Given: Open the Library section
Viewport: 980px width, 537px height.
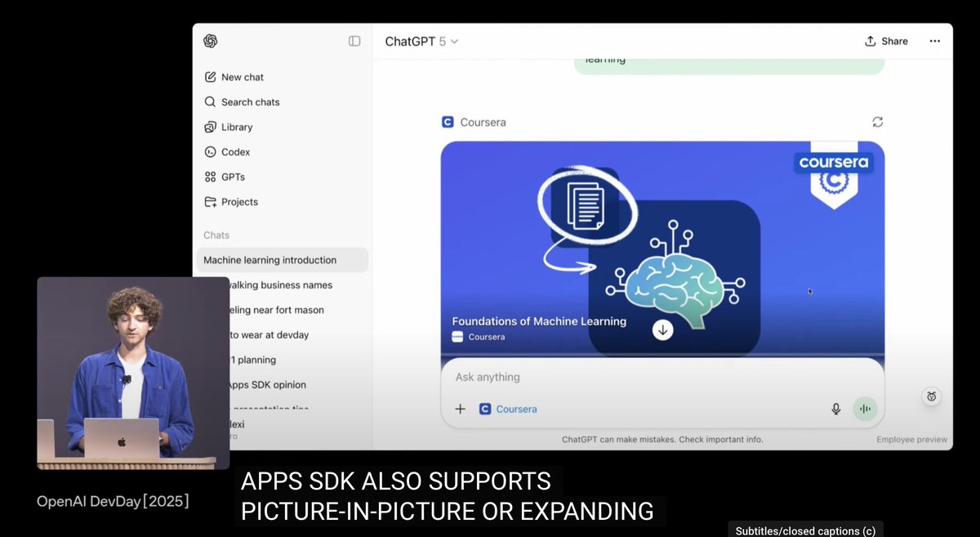Looking at the screenshot, I should (x=228, y=127).
